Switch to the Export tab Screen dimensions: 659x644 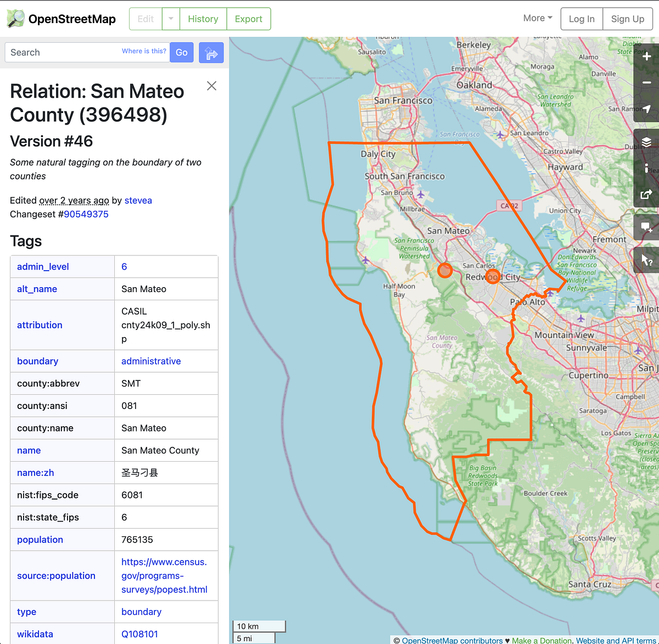click(248, 18)
